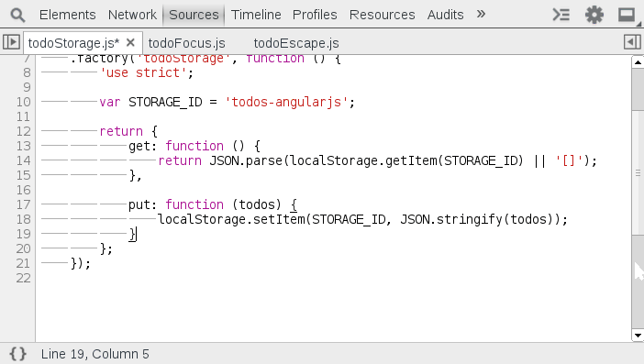644x364 pixels.
Task: Open the Profiles panel
Action: 315,15
